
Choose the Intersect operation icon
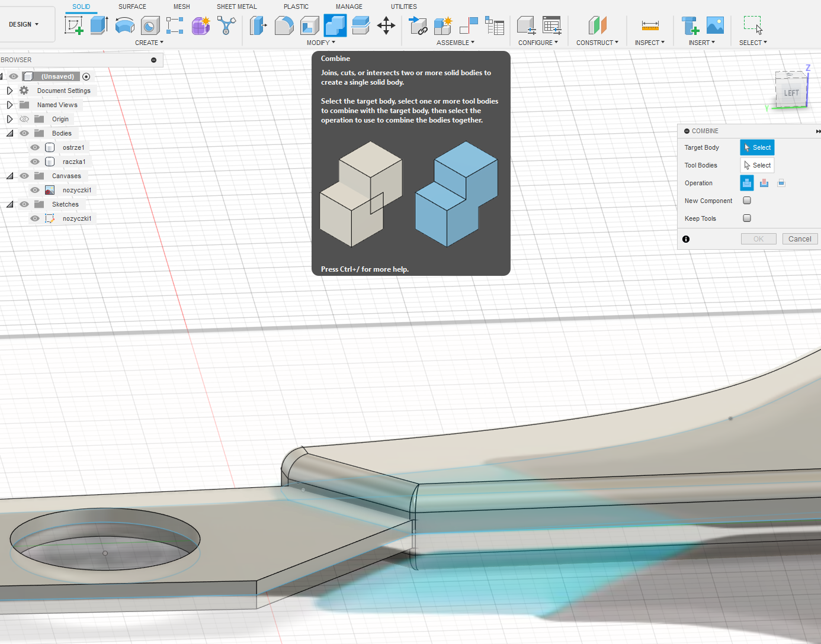pos(781,183)
